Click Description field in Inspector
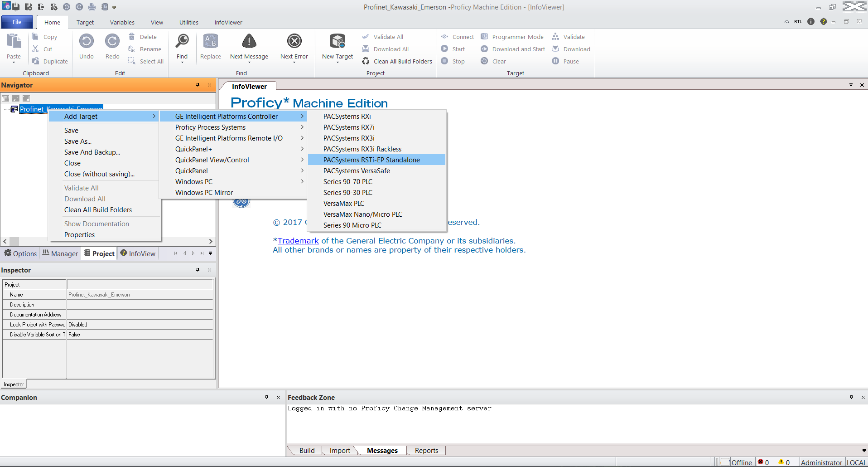Viewport: 868px width, 467px height. (x=140, y=305)
